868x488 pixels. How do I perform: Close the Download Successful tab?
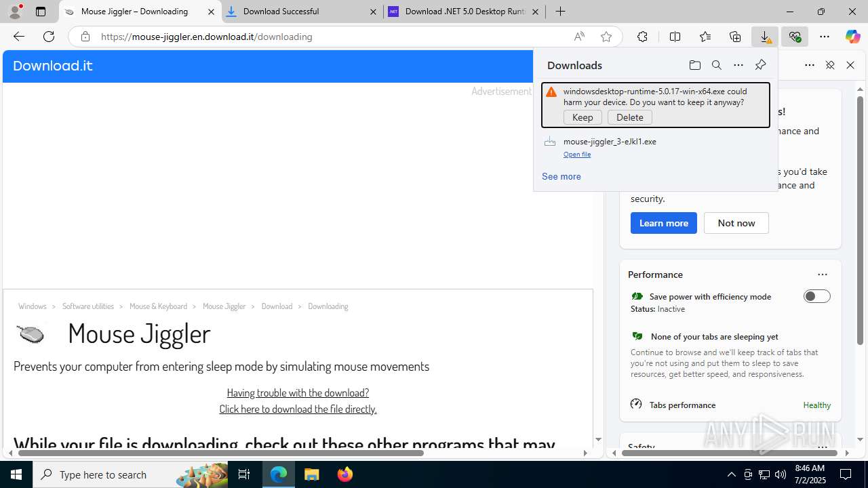[x=374, y=12]
